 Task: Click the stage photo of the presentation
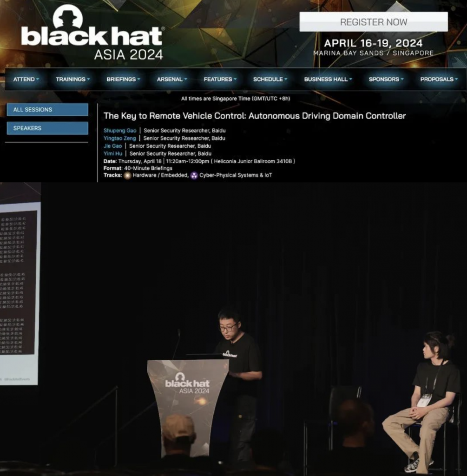click(233, 329)
